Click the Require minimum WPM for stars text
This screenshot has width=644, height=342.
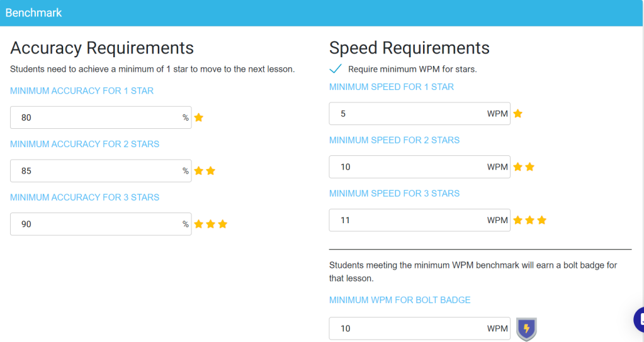(x=412, y=69)
